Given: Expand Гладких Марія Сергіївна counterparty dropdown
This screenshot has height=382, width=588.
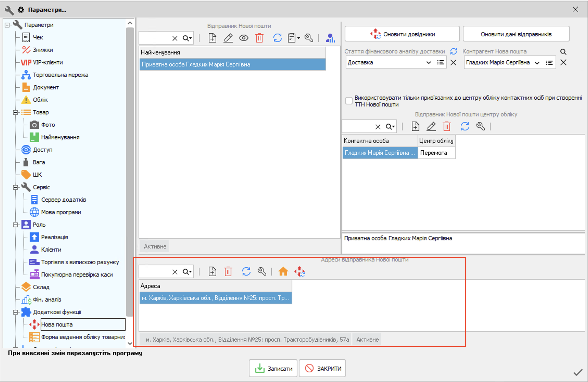Looking at the screenshot, I should (537, 63).
